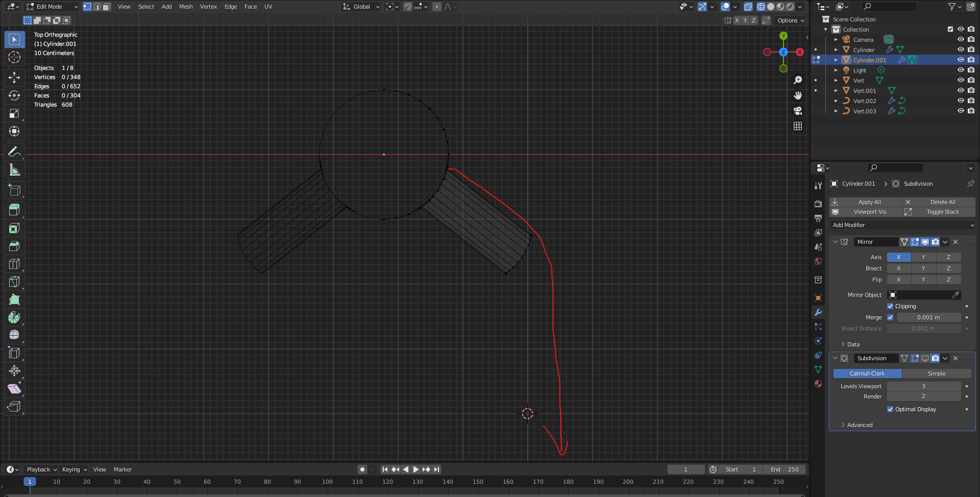Select the Knife tool
The height and width of the screenshot is (497, 980).
click(x=14, y=282)
